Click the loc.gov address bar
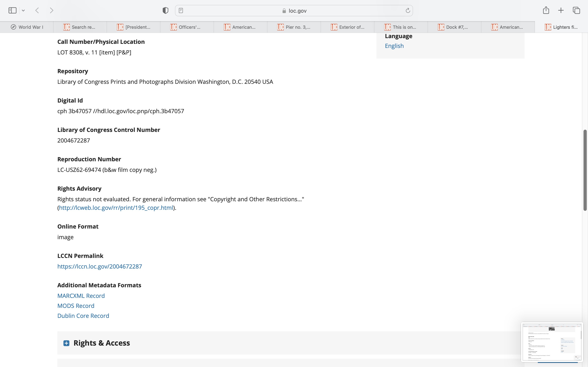 tap(294, 11)
